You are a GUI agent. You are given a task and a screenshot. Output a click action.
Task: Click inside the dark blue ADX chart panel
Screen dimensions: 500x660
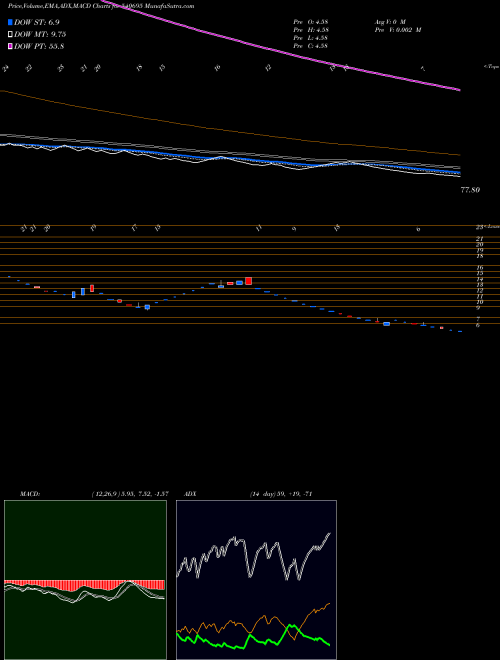(x=256, y=580)
